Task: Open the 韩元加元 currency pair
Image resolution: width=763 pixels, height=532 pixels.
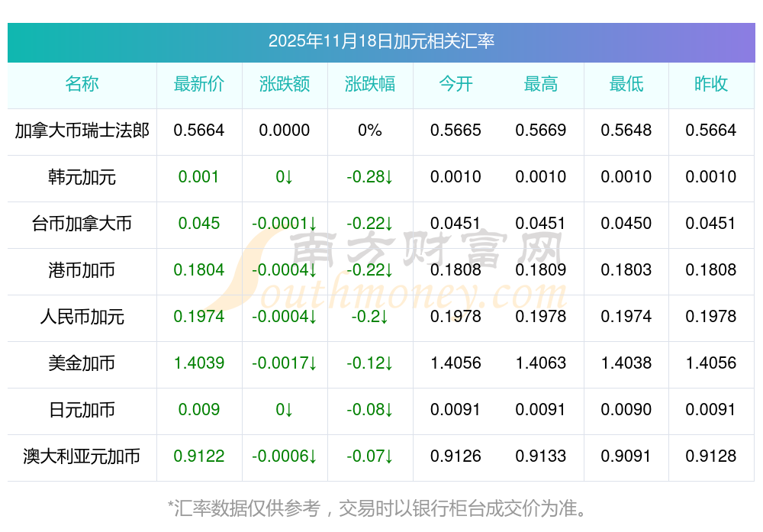Action: coord(82,178)
